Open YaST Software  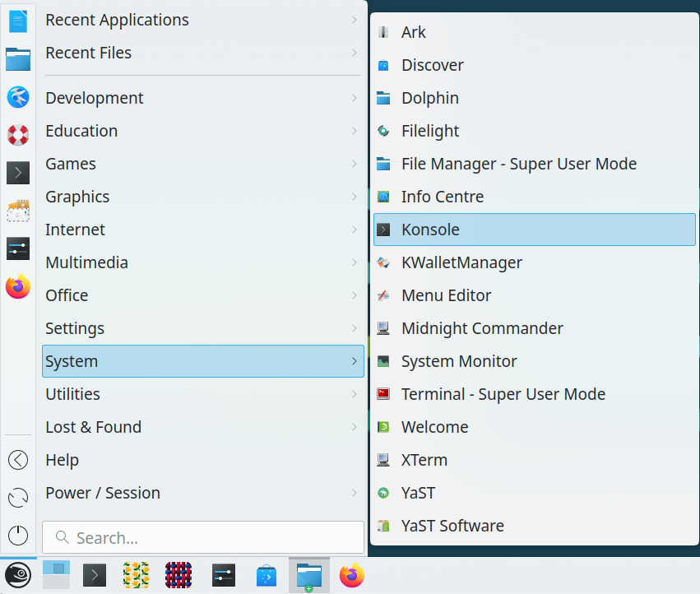coord(535,526)
